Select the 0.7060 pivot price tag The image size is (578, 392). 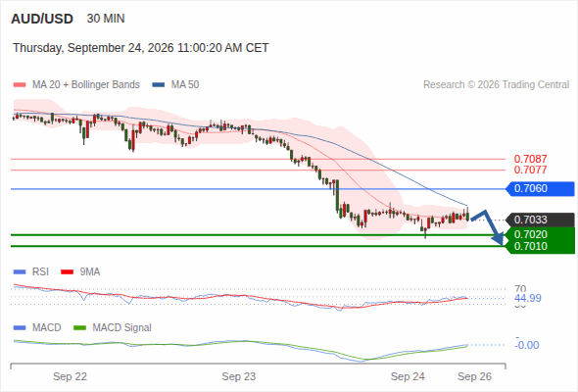pos(540,189)
